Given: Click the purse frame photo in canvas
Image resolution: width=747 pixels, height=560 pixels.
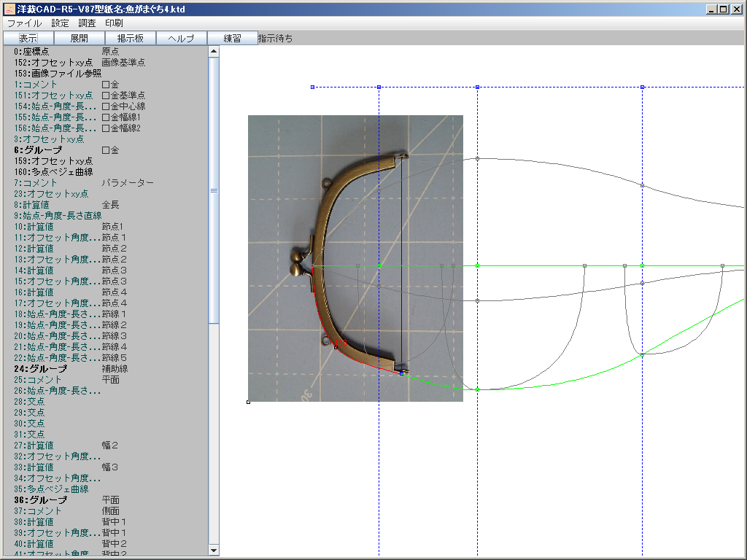Looking at the screenshot, I should [355, 258].
